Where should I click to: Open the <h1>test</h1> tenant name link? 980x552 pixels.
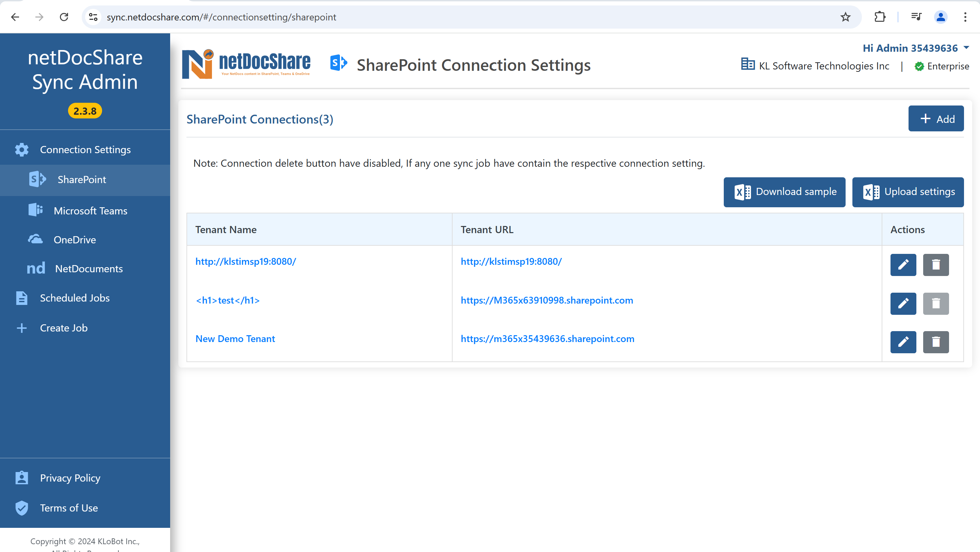point(228,300)
